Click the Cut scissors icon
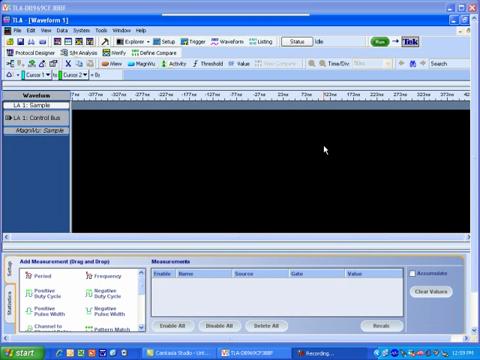Image resolution: width=480 pixels, height=360 pixels. (x=68, y=64)
